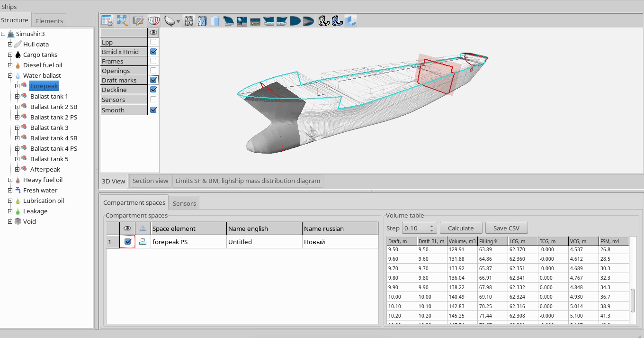
Task: Open the view settings list icon
Action: tap(107, 21)
